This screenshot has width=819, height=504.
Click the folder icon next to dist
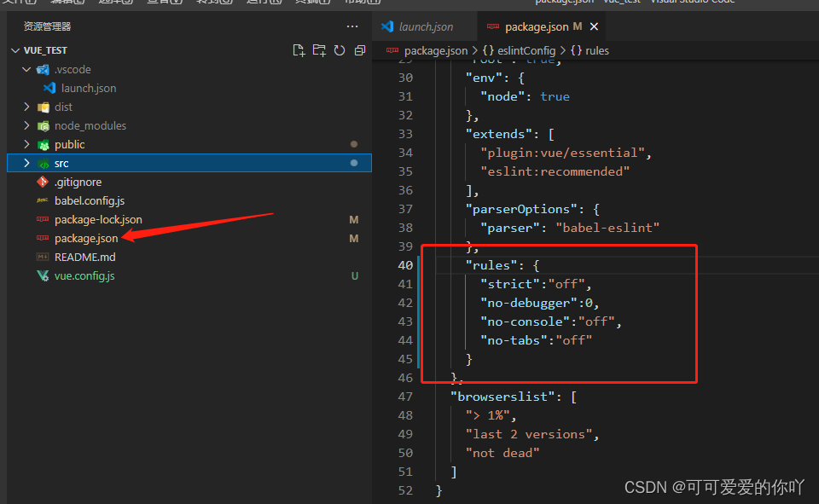[43, 107]
